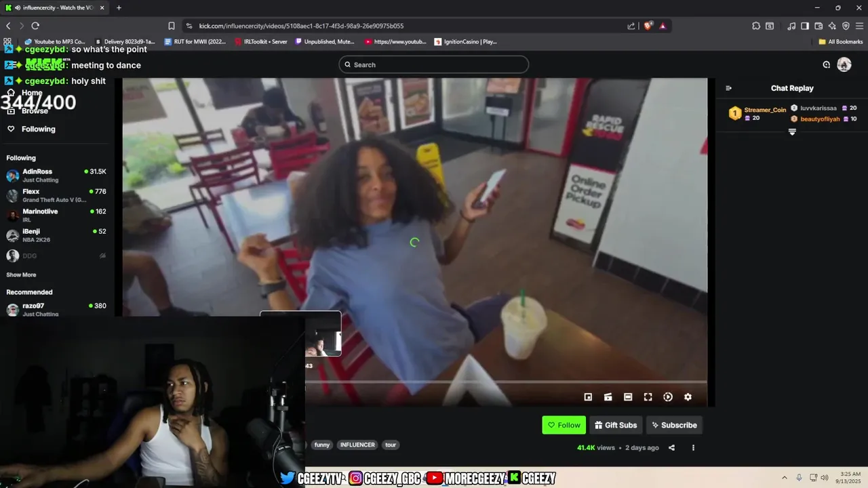868x488 pixels.
Task: Open Flexx channel in Following list
Action: [56, 195]
